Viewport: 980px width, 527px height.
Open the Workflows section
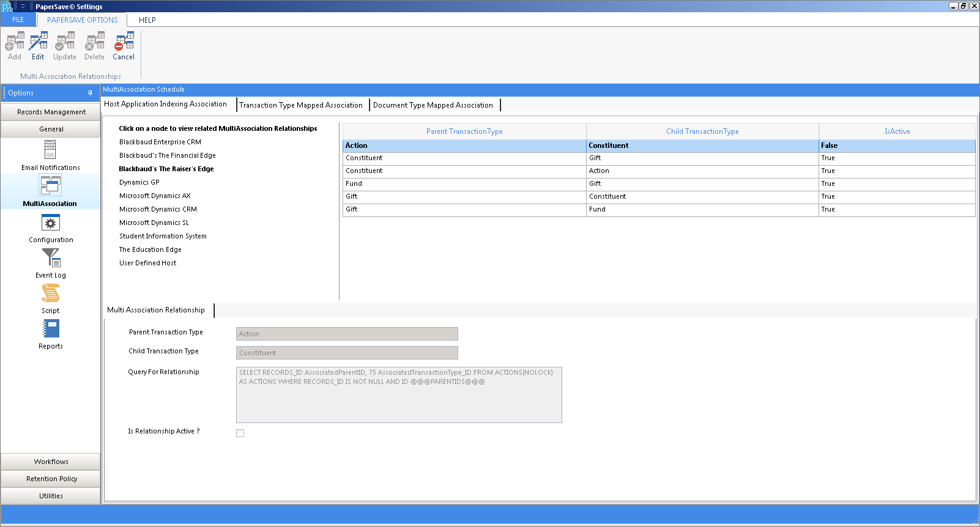pyautogui.click(x=51, y=462)
